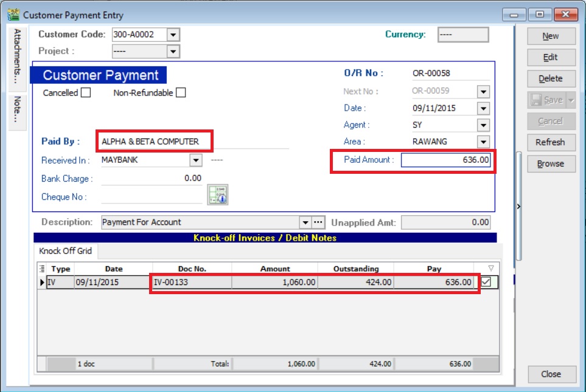Viewport: 586px width, 392px height.
Task: Click the filter funnel icon in grid header
Action: (x=492, y=268)
